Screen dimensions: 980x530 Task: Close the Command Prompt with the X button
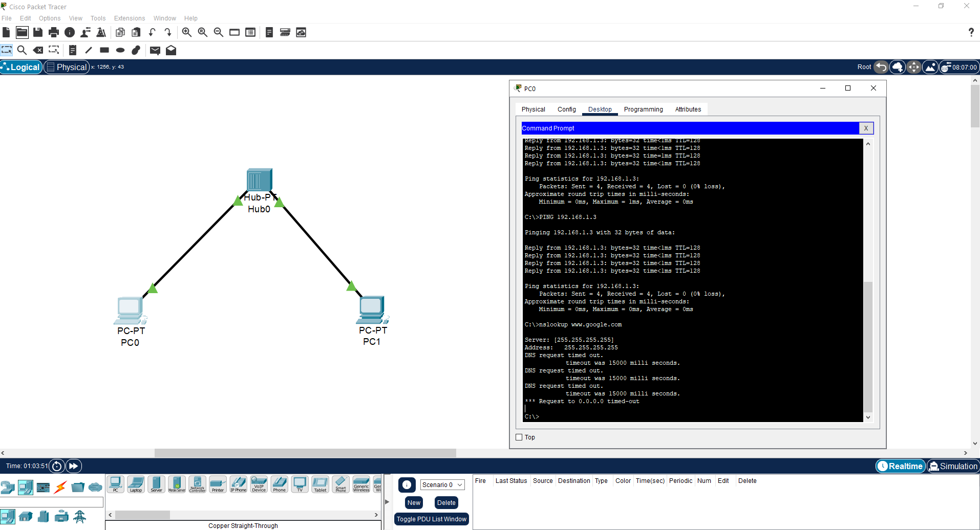(866, 128)
